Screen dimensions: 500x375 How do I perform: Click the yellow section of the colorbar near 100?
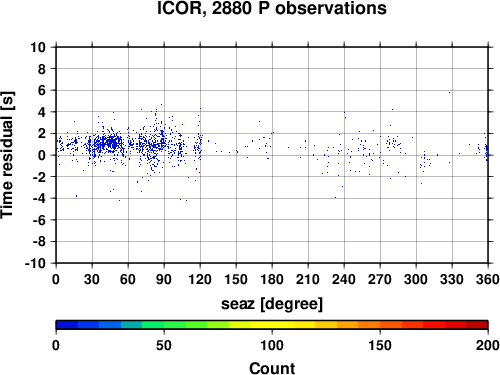click(x=272, y=325)
